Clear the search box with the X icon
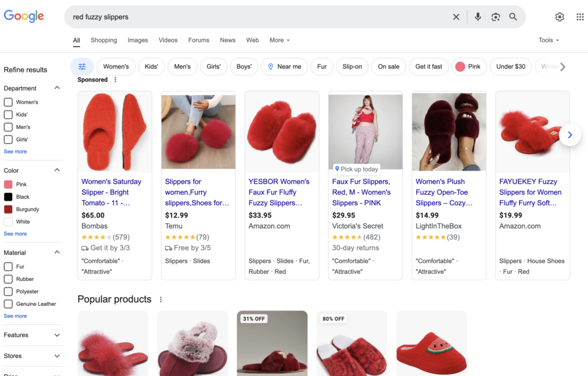This screenshot has height=376, width=588. [456, 17]
